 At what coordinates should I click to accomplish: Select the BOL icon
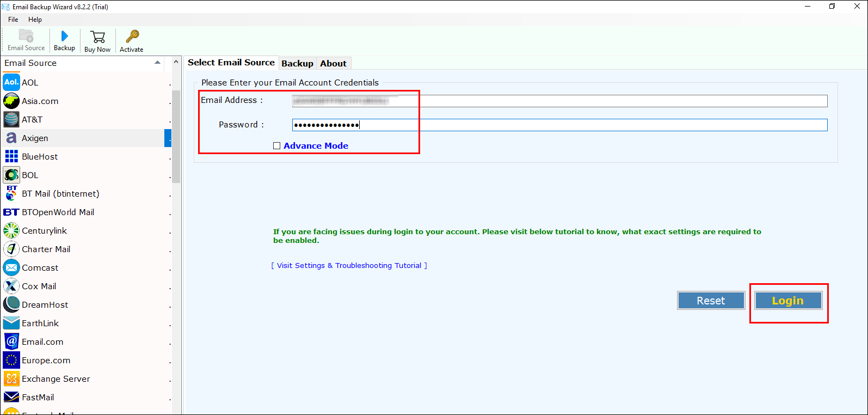coord(11,175)
